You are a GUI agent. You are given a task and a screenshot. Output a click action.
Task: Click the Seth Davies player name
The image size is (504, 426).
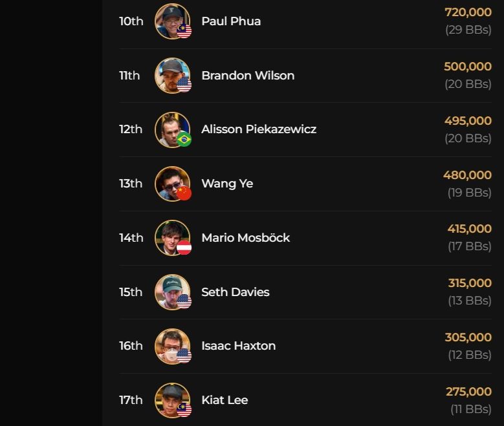click(x=235, y=292)
